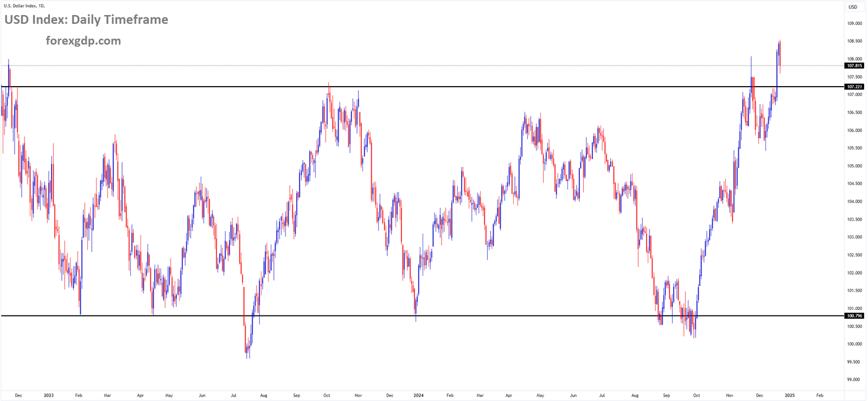Click the 102.000 price axis label
The height and width of the screenshot is (401, 868).
coord(854,273)
